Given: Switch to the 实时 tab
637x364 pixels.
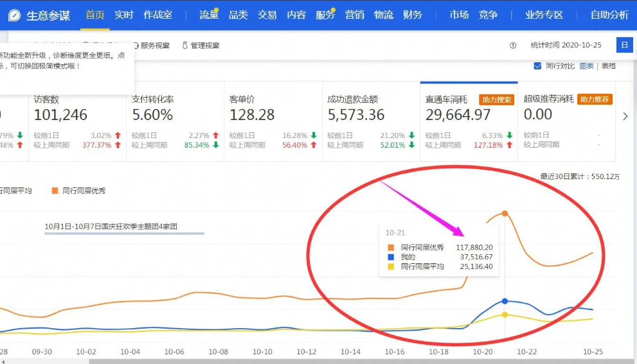Looking at the screenshot, I should point(124,15).
